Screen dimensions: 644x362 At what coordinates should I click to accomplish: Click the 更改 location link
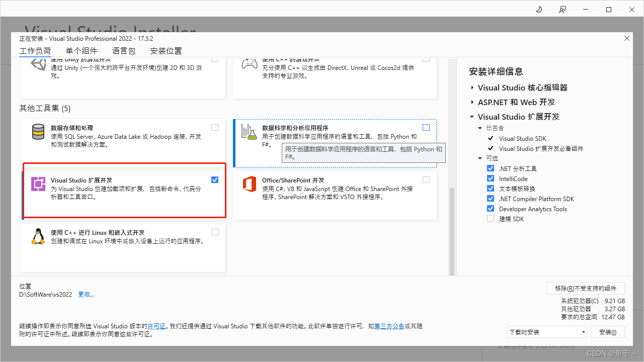[86, 295]
